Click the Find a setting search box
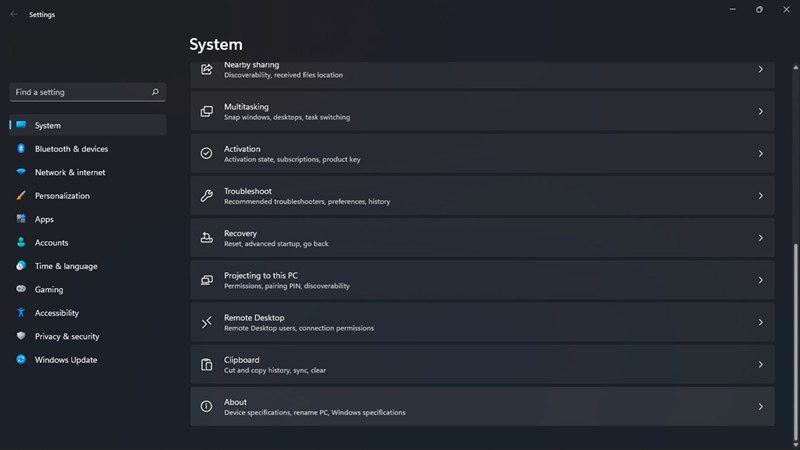 (x=88, y=92)
